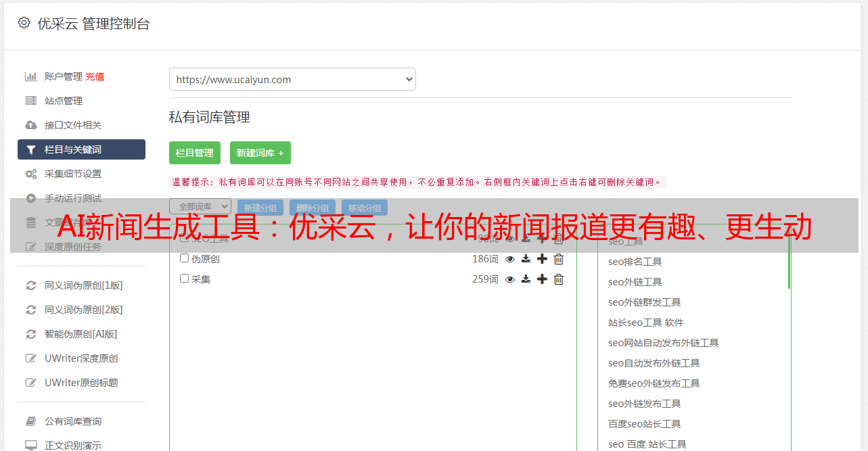Select keyword 免费seo外链发布工具
The image size is (868, 451).
pos(654,383)
